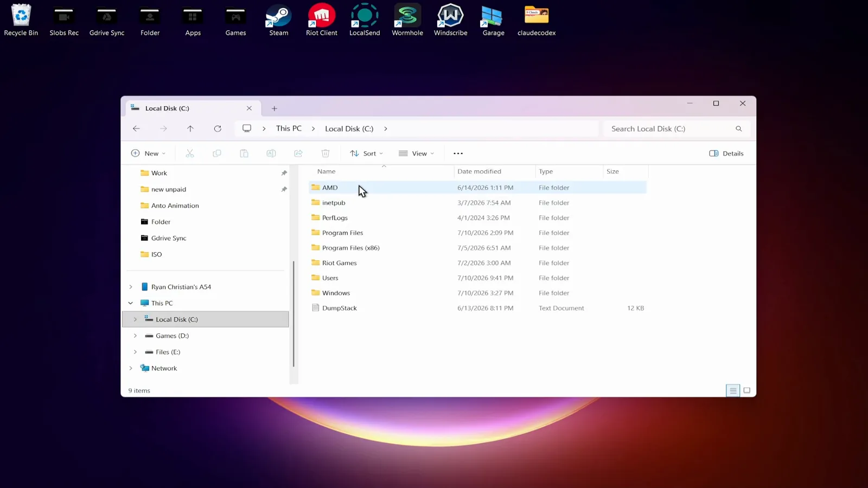Switch to large thumbnails view layout

747,390
